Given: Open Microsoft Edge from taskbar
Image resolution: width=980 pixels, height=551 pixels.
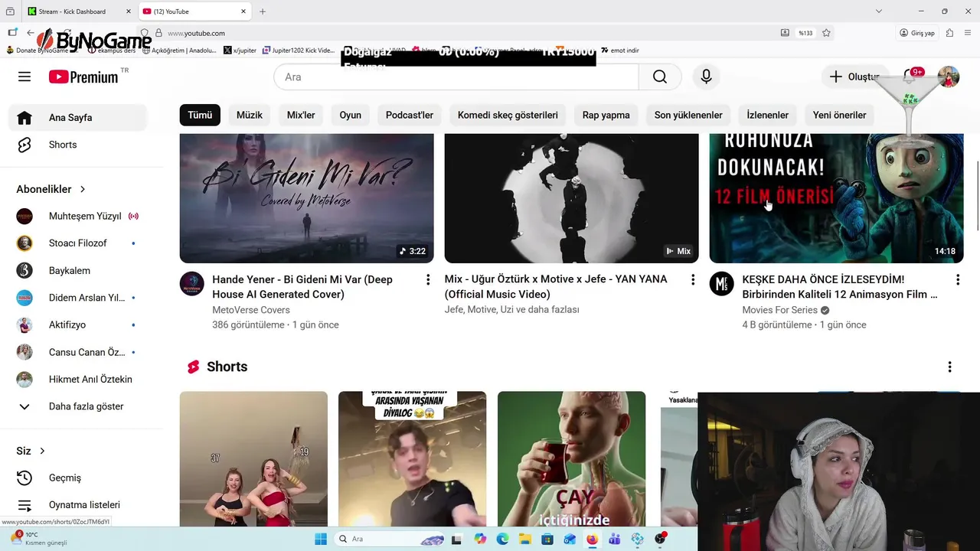Looking at the screenshot, I should [502, 539].
